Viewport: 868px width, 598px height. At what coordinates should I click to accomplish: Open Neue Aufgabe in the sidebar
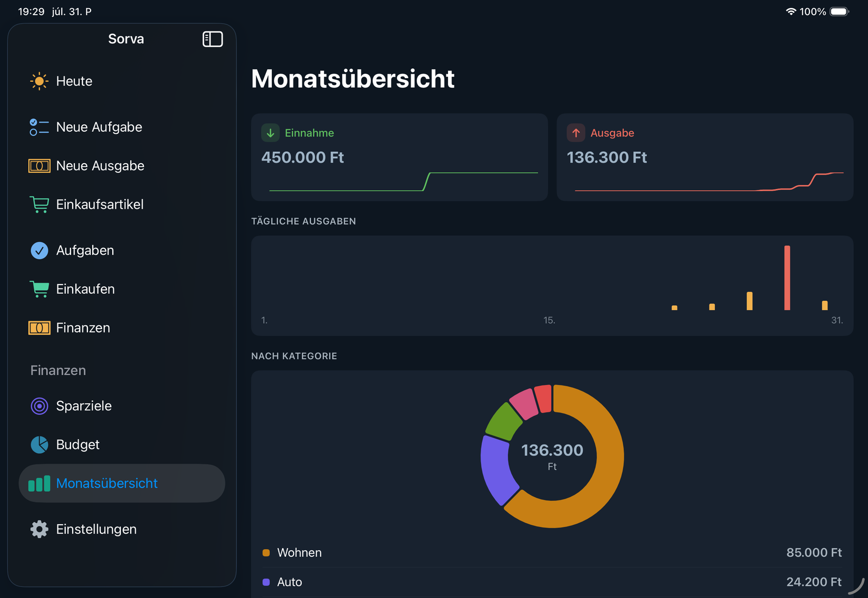coord(122,127)
